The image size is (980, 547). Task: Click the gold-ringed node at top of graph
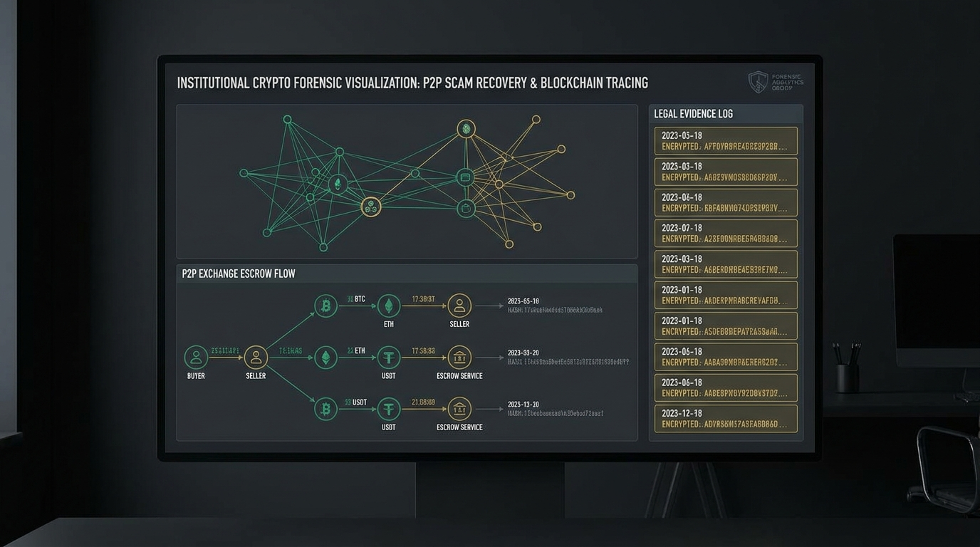pos(466,128)
